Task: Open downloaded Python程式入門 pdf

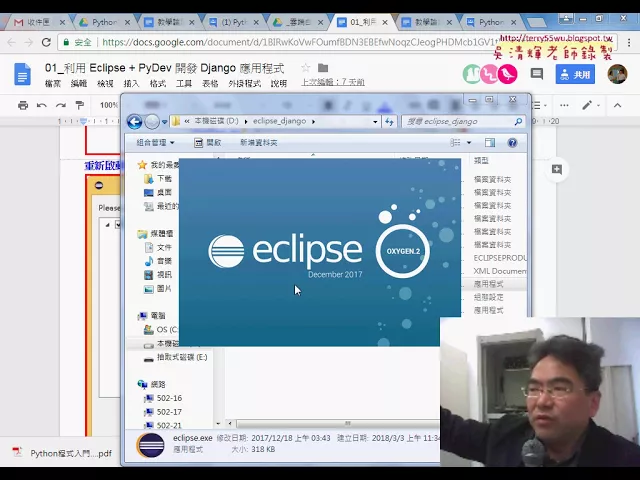Action: coord(62,453)
